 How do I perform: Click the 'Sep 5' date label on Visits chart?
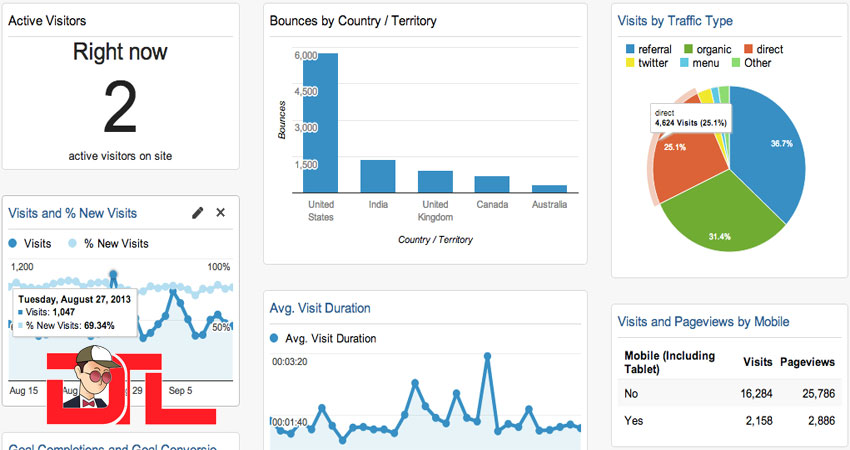click(180, 390)
